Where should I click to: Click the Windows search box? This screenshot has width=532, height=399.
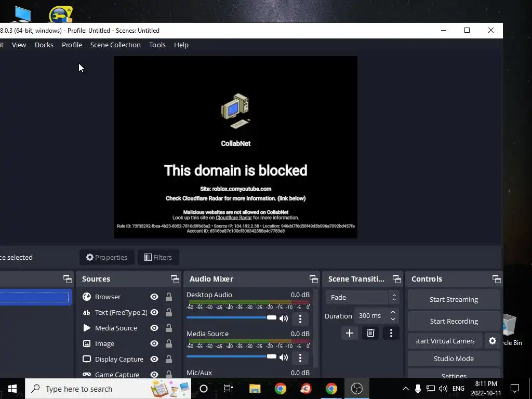pos(108,389)
